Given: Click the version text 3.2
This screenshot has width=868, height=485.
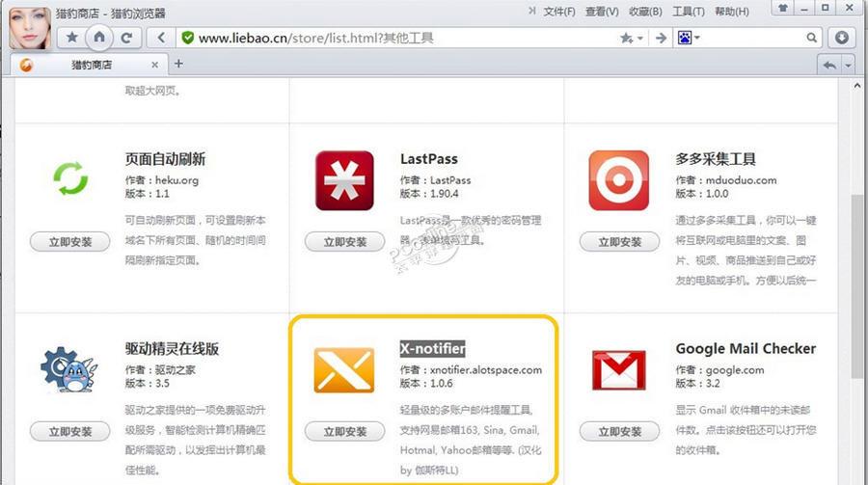Looking at the screenshot, I should (x=713, y=383).
